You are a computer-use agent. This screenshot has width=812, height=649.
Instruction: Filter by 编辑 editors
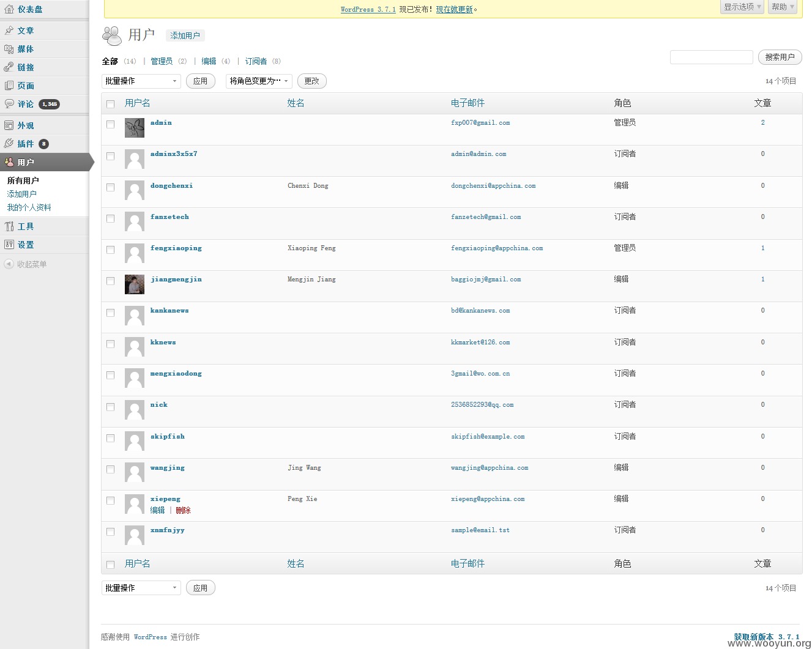(x=209, y=61)
